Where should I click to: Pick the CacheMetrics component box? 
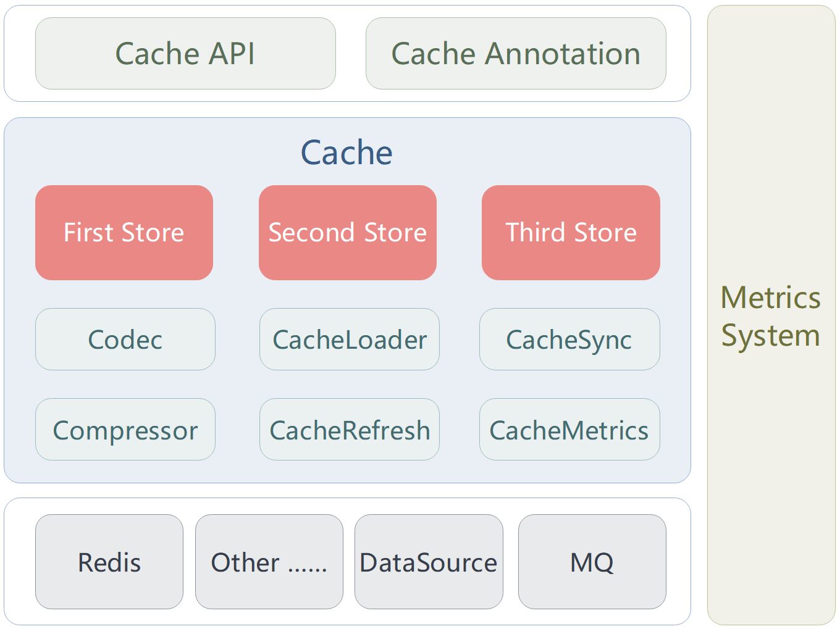pos(569,430)
